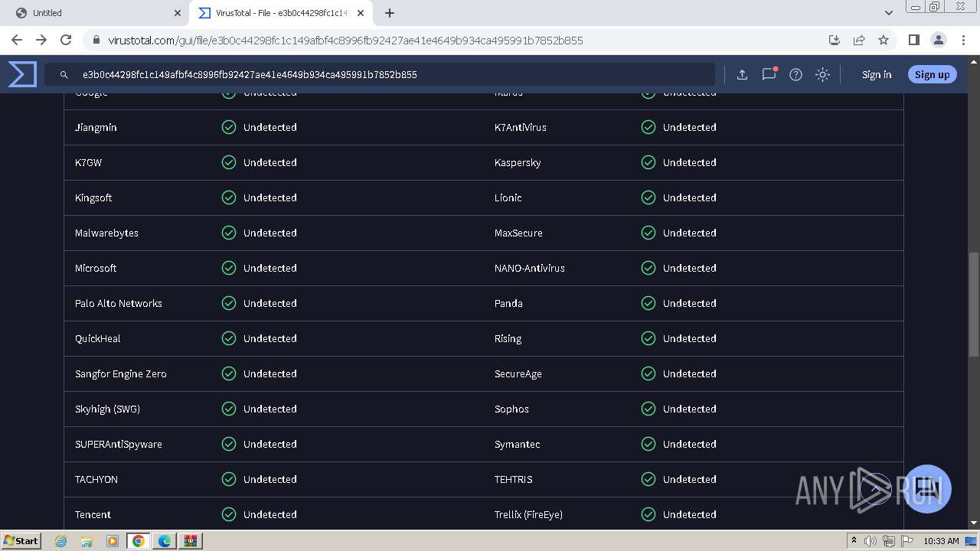The height and width of the screenshot is (551, 980).
Task: Click the Undetected checkmark icon for Kaspersky
Action: [648, 162]
